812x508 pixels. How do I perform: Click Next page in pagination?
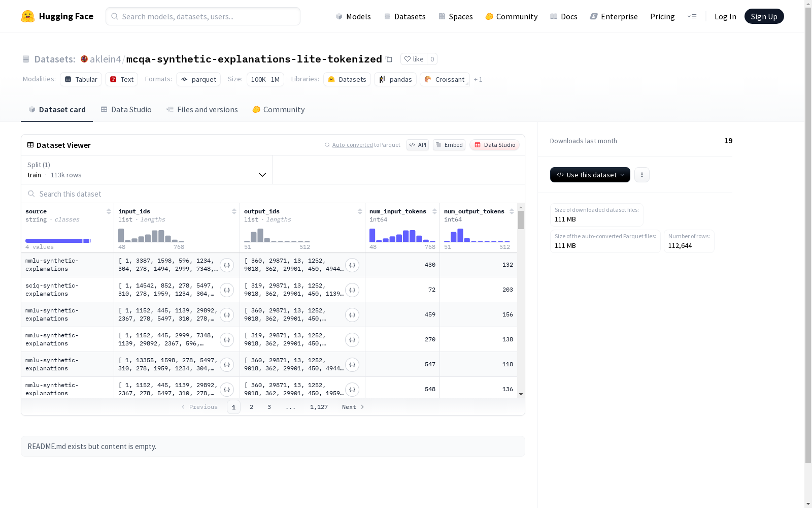(x=353, y=407)
